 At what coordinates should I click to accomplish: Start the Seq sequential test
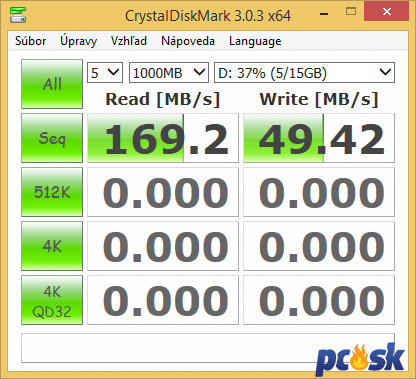click(x=52, y=138)
